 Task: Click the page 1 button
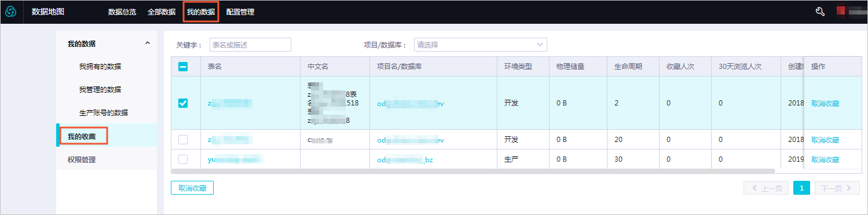(x=801, y=188)
